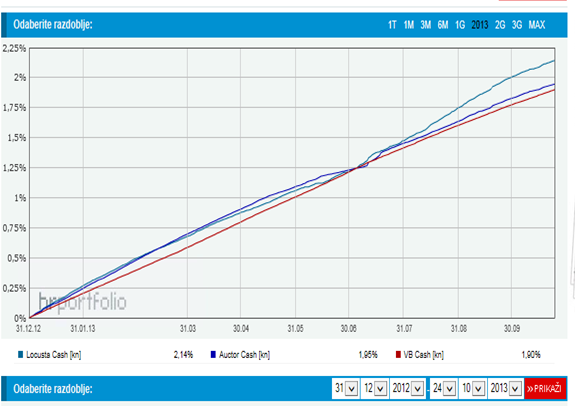The width and height of the screenshot is (575, 406).
Task: Show the MAX period range
Action: pos(536,25)
